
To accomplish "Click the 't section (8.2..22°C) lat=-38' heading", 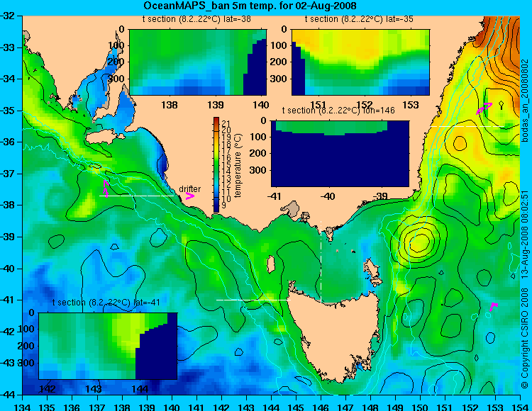I will (x=196, y=19).
